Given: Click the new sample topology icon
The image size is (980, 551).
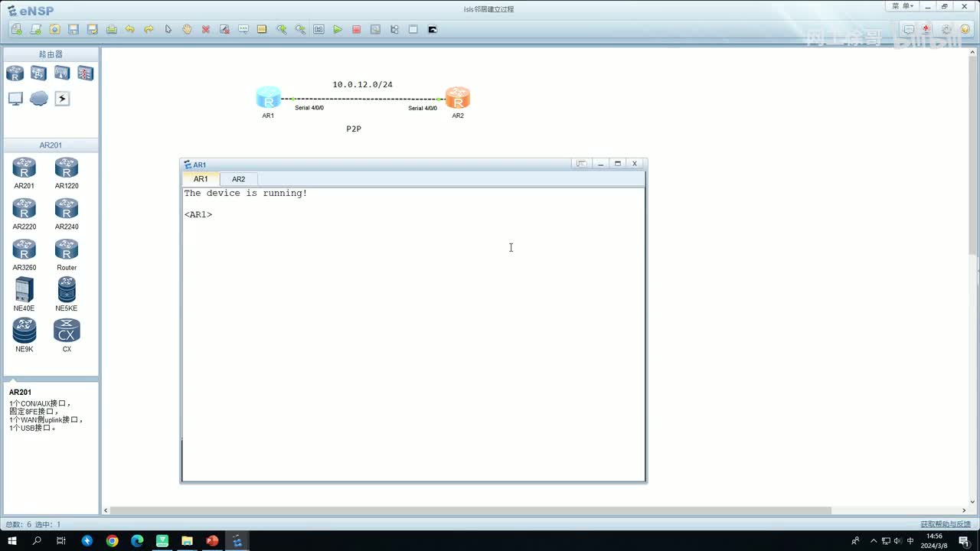Looking at the screenshot, I should [36, 29].
